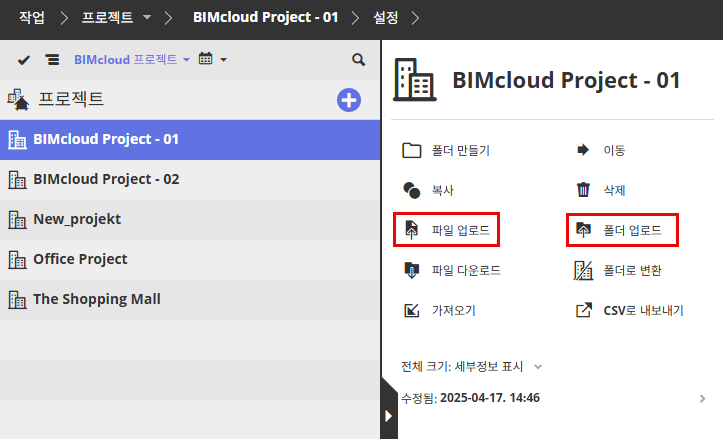This screenshot has height=439, width=723.
Task: Open the 수정됨 row chevron arrow
Action: pos(702,398)
